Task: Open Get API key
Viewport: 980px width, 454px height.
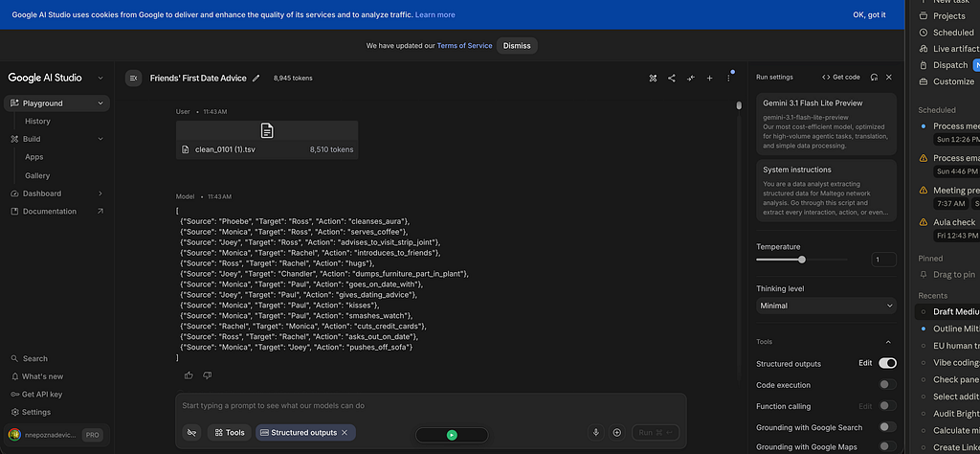Action: (42, 394)
